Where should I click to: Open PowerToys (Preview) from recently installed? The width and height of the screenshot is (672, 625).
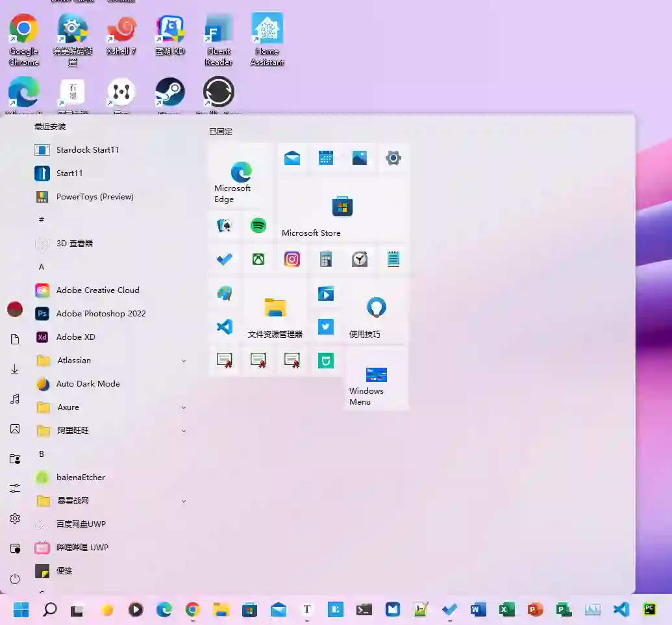pyautogui.click(x=94, y=196)
